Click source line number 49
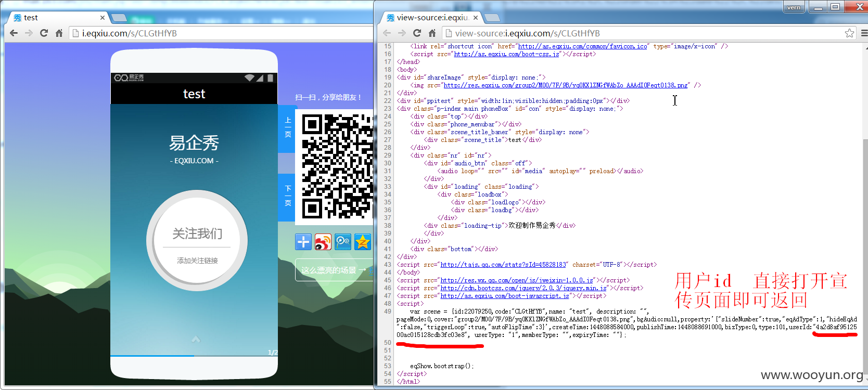 coord(388,311)
